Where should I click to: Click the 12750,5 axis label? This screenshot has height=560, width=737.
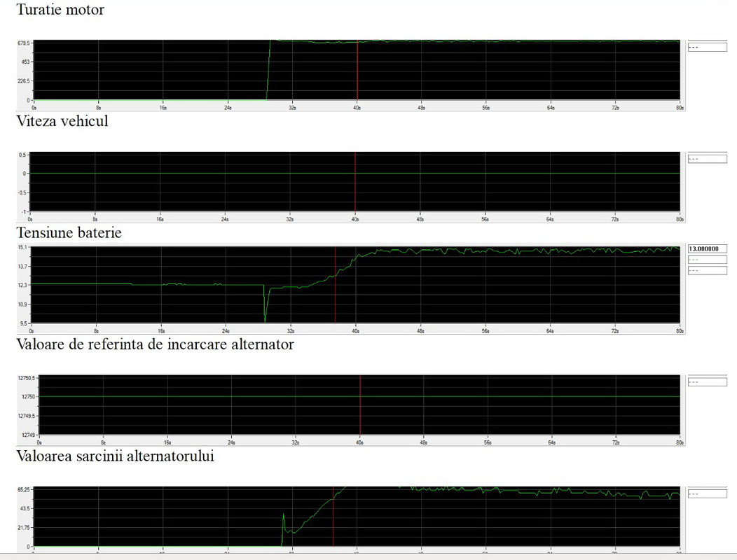click(x=27, y=378)
